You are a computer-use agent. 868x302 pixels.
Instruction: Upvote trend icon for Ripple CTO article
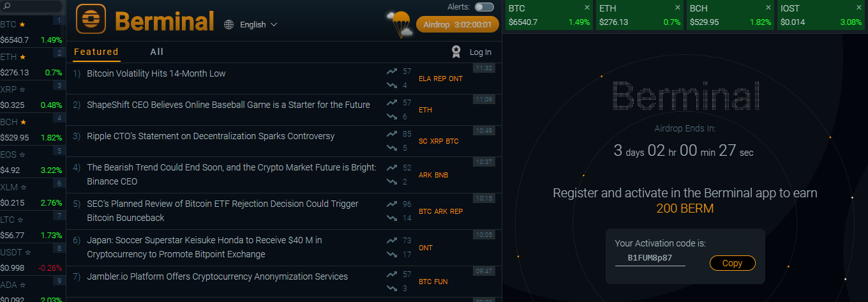pyautogui.click(x=392, y=134)
